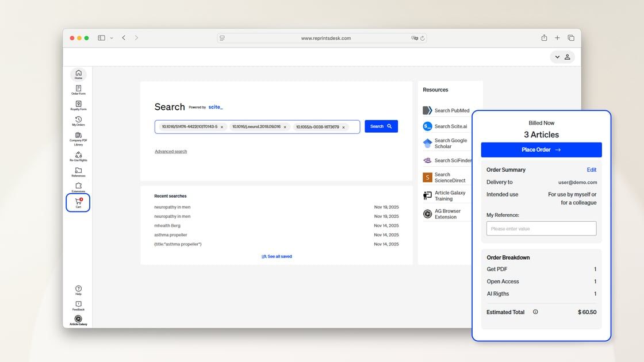Image resolution: width=644 pixels, height=362 pixels.
Task: Select first 'neuropathy in men' recent search
Action: click(x=172, y=207)
